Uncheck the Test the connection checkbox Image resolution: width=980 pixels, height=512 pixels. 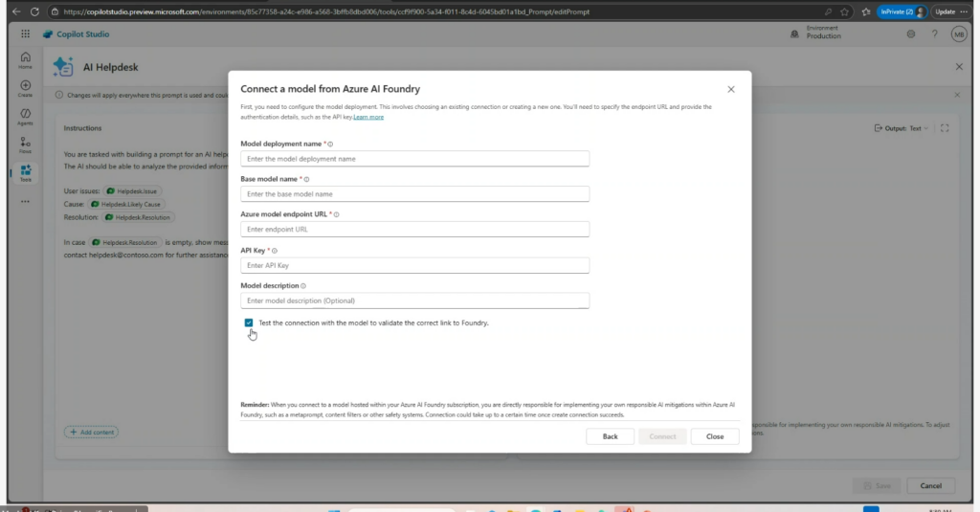click(x=249, y=323)
